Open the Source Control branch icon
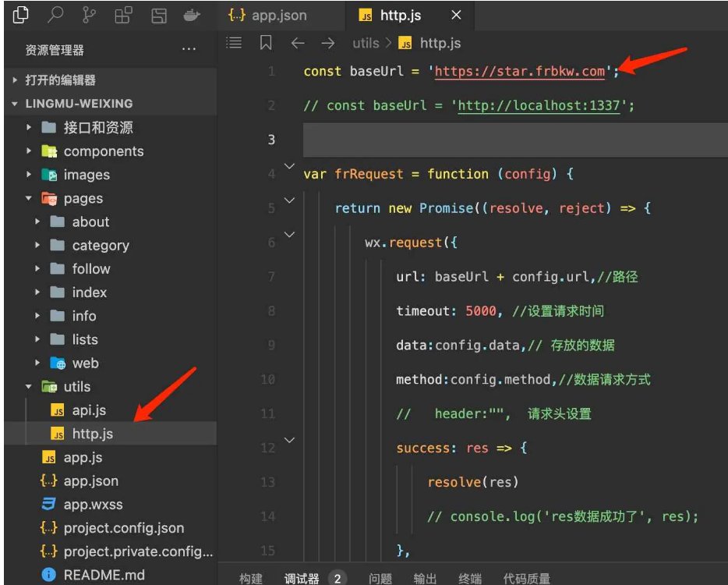The width and height of the screenshot is (728, 585). [x=89, y=15]
